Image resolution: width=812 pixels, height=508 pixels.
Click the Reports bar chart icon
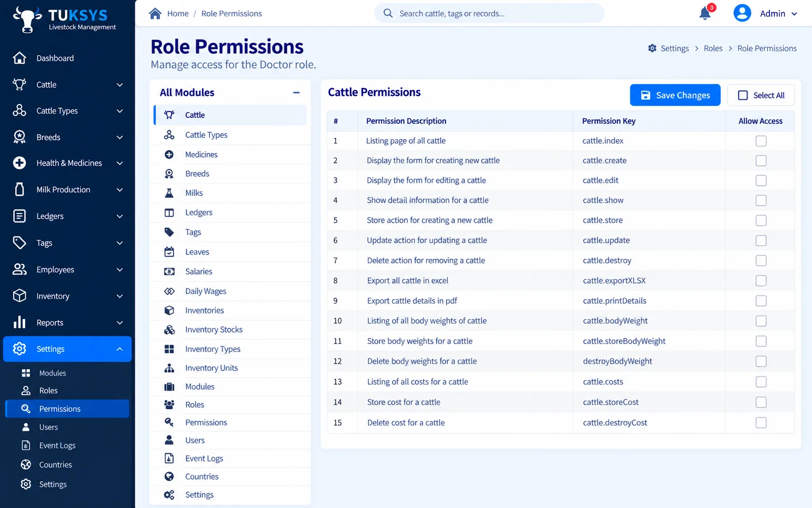(x=19, y=322)
